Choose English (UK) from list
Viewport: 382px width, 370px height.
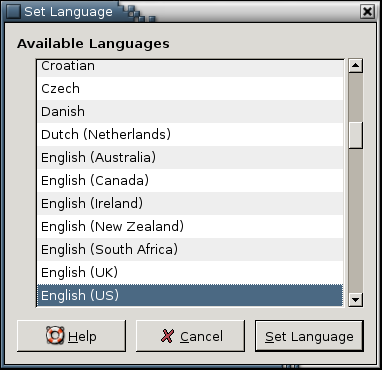[x=190, y=272]
